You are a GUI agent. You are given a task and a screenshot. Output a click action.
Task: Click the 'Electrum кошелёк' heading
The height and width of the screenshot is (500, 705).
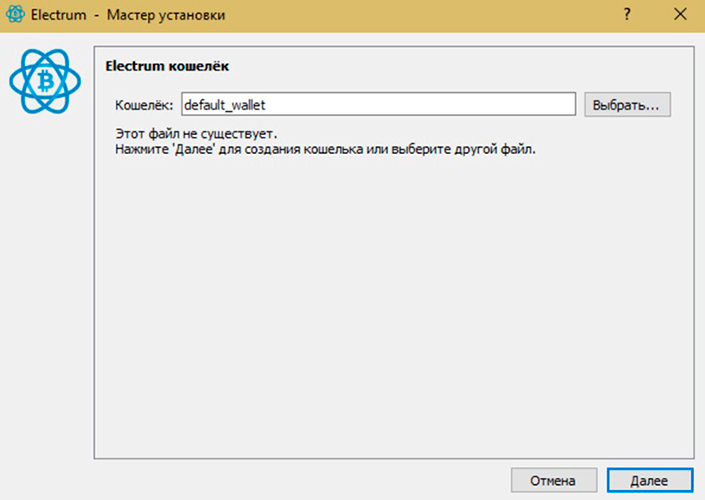coord(168,67)
